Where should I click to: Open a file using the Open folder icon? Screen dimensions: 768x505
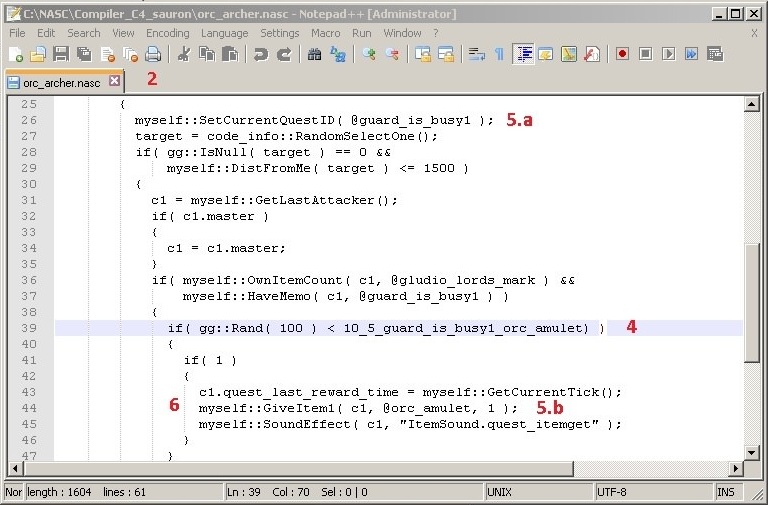click(x=38, y=54)
